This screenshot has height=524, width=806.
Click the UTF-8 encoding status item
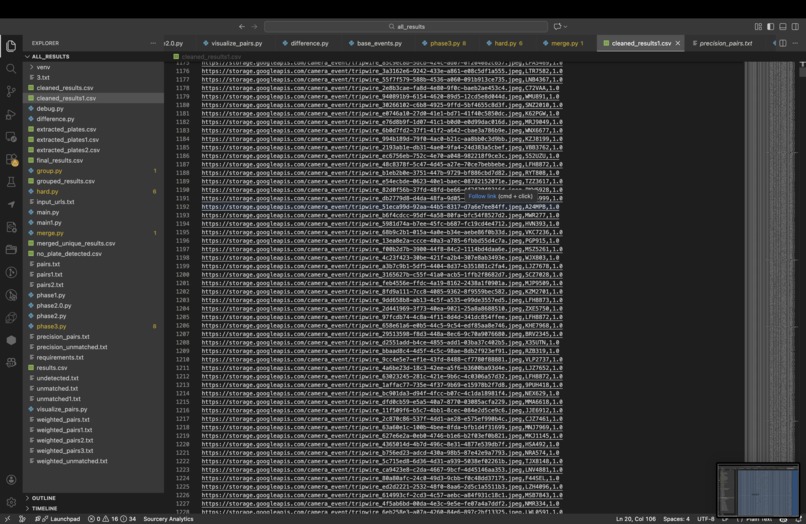[x=705, y=519]
